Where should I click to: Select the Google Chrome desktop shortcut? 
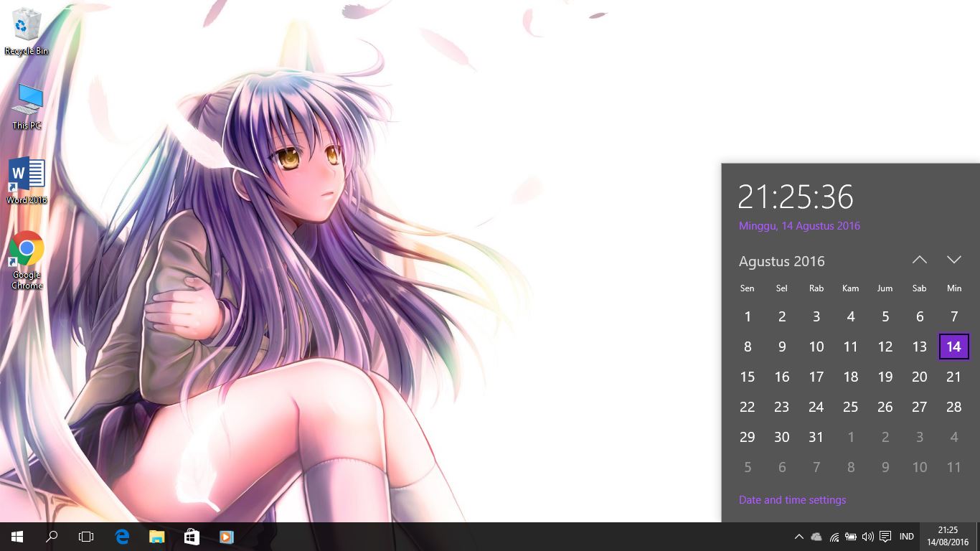(x=27, y=260)
